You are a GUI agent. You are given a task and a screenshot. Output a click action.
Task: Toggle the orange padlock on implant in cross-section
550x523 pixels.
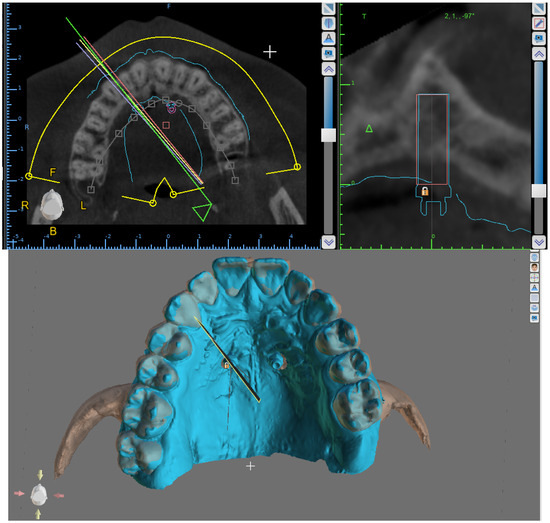tap(425, 191)
